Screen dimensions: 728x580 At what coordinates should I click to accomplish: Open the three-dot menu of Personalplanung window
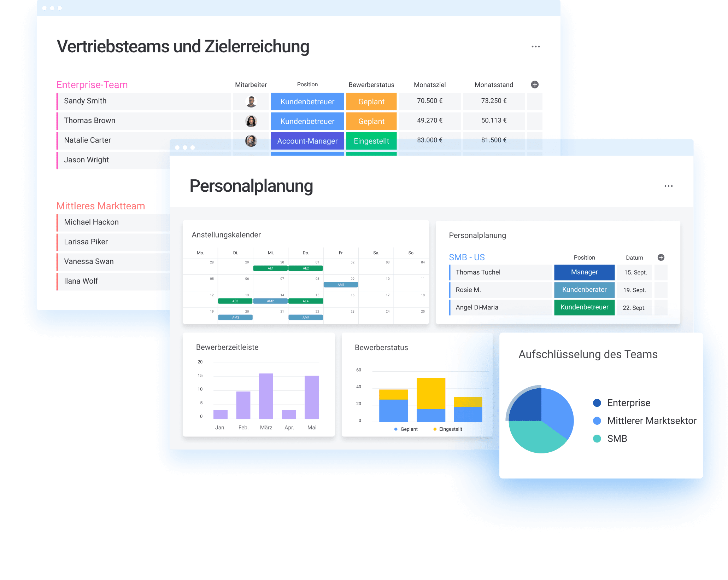[x=668, y=186]
